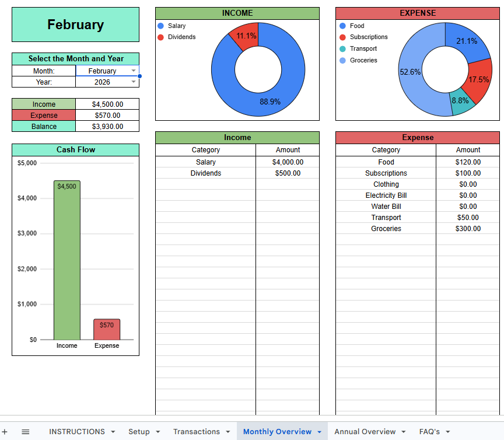This screenshot has width=504, height=440.
Task: Select the $100.00 subscriptions amount cell
Action: 468,173
